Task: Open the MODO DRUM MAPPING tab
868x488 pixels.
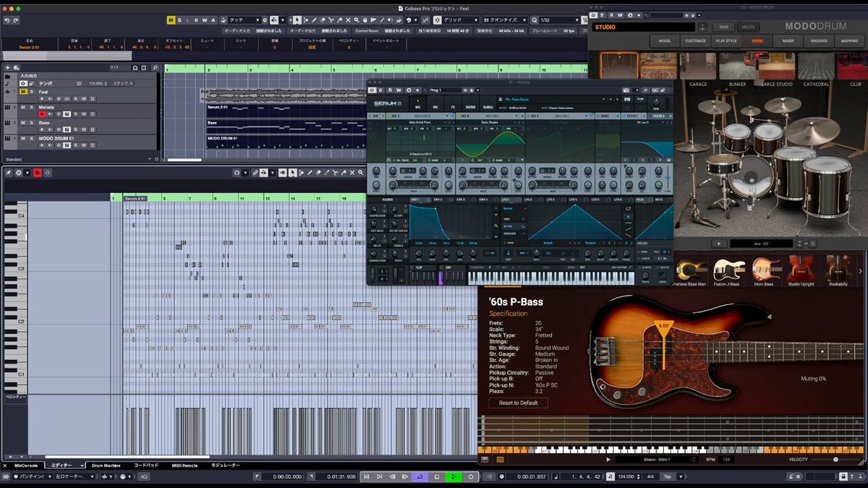Action: 849,41
